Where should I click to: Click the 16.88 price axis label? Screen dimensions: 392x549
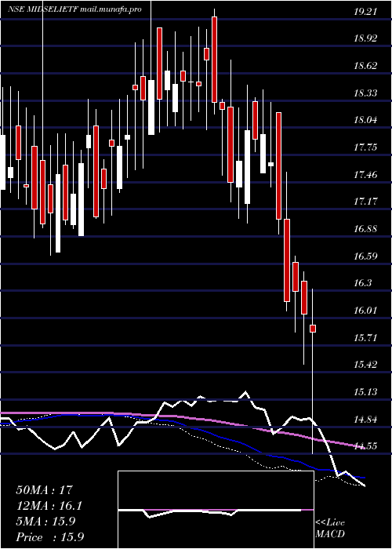click(365, 229)
